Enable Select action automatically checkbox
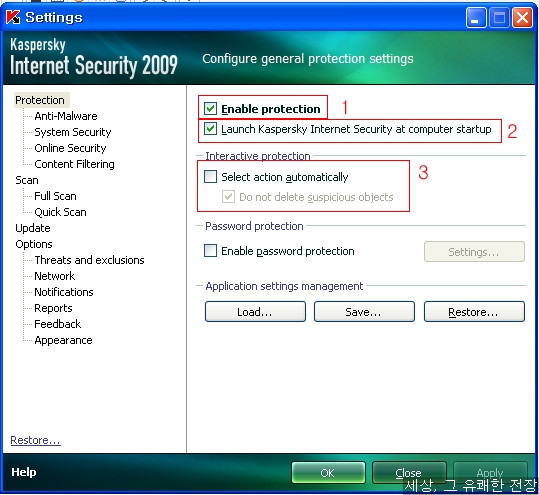539x495 pixels. [210, 177]
